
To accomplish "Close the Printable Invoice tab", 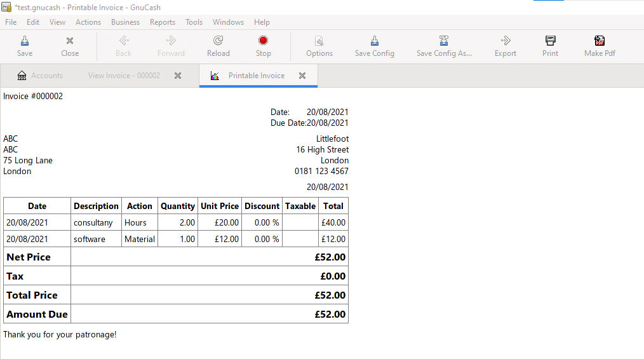I will click(x=302, y=76).
